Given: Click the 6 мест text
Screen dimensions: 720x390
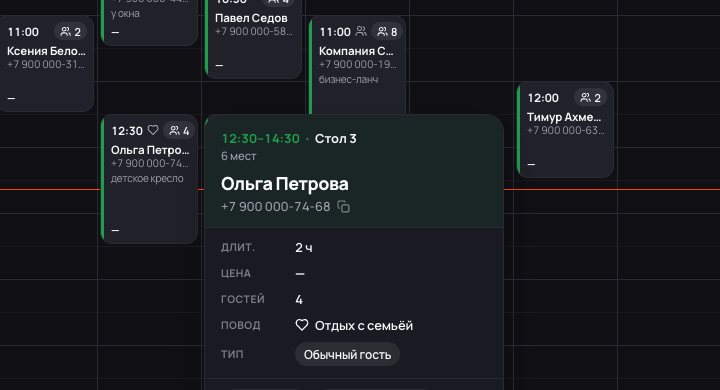Looking at the screenshot, I should (x=239, y=156).
